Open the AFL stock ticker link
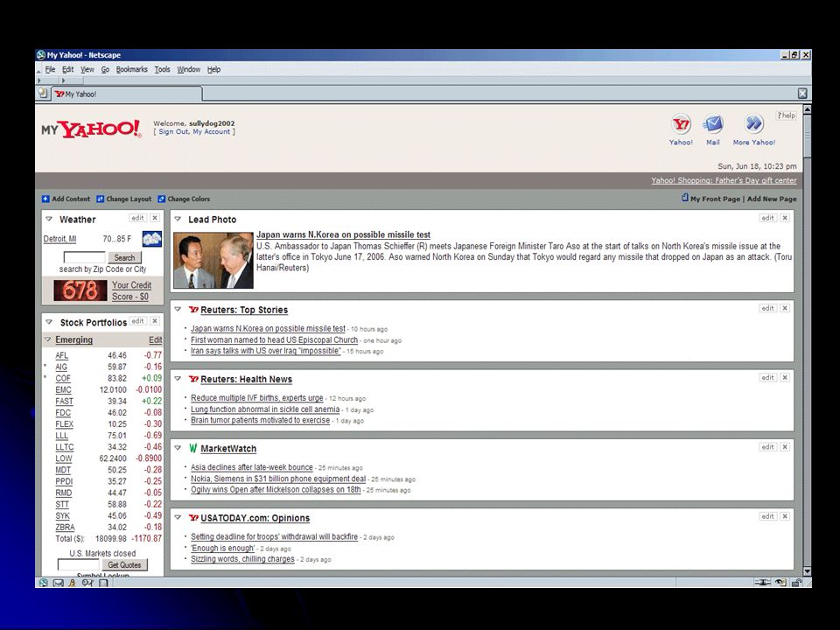Image resolution: width=840 pixels, height=630 pixels. point(61,355)
